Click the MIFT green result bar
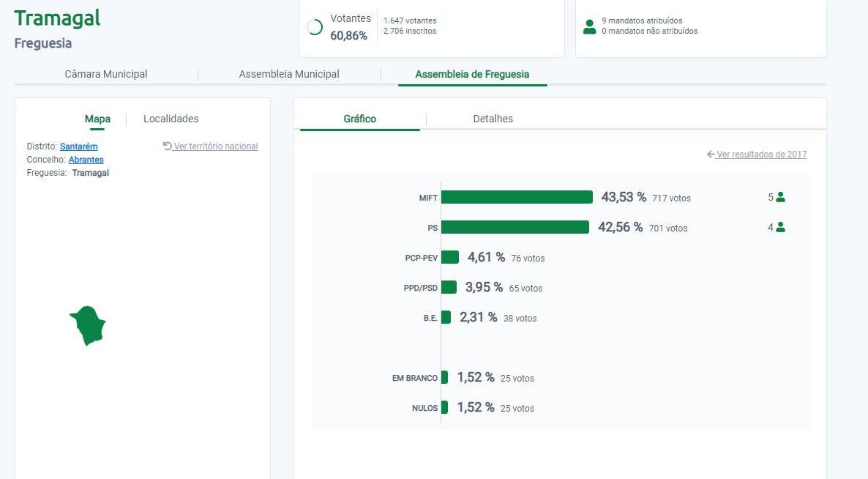The image size is (868, 479). (x=517, y=197)
